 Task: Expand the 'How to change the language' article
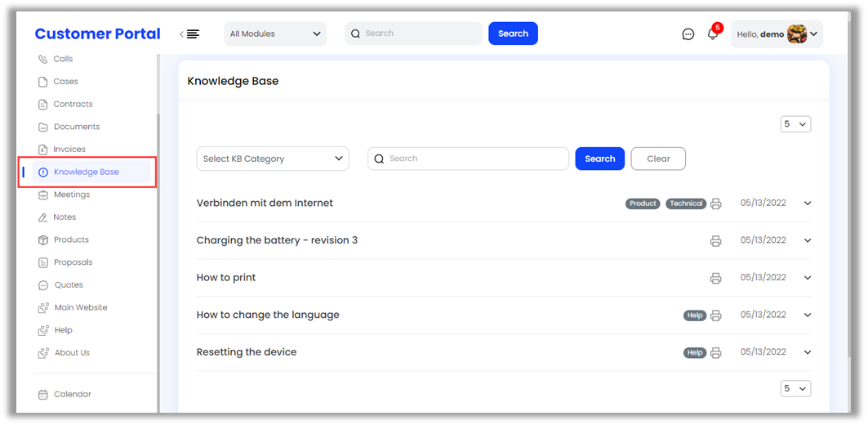point(808,315)
